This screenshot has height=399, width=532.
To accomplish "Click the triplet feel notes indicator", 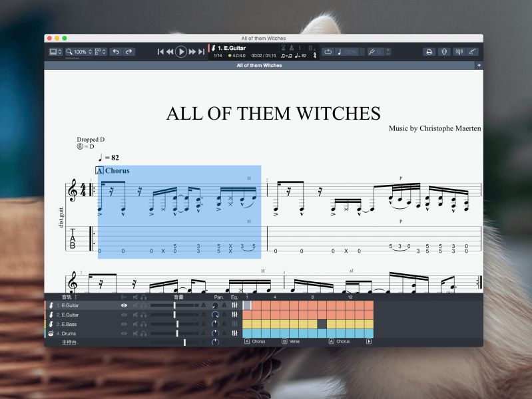I will 286,56.
